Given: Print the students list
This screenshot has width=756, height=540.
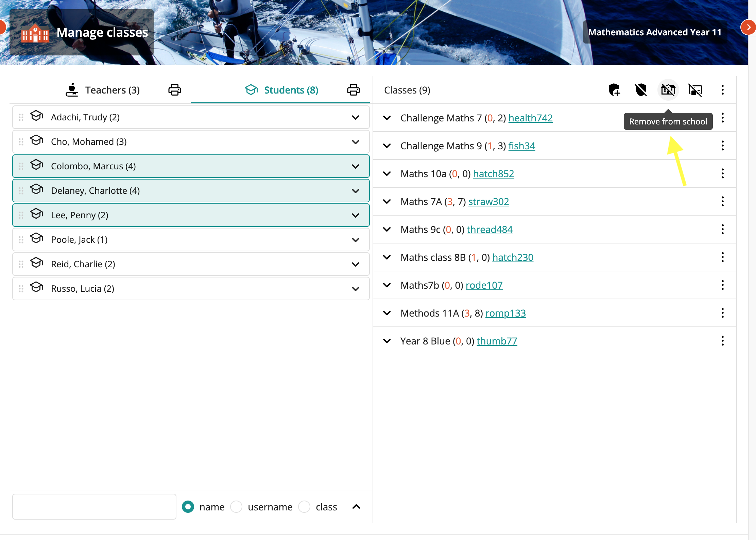Looking at the screenshot, I should [354, 90].
